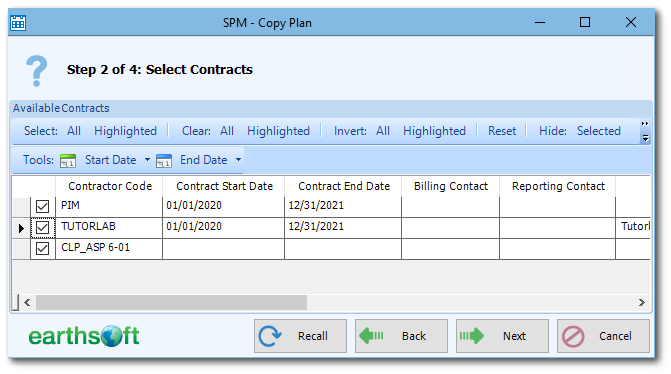The height and width of the screenshot is (374, 671).
Task: Click the blue question mark help icon
Action: coord(36,71)
